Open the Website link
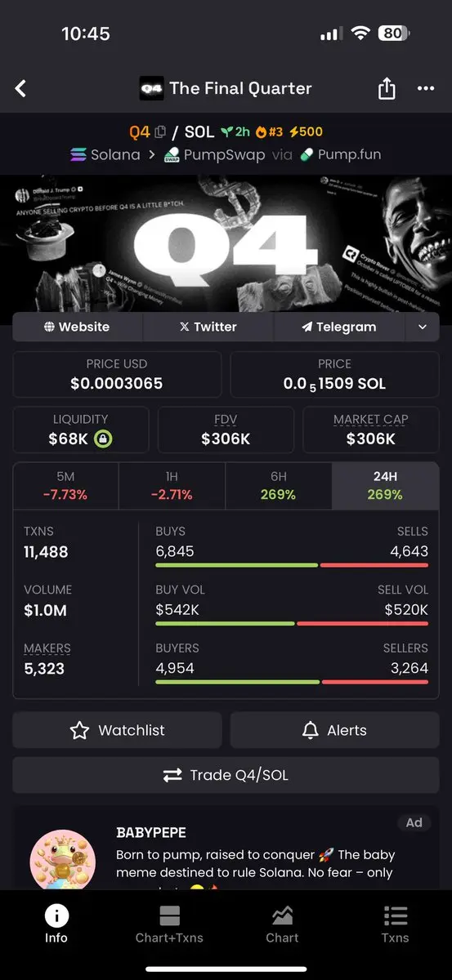 coord(78,327)
